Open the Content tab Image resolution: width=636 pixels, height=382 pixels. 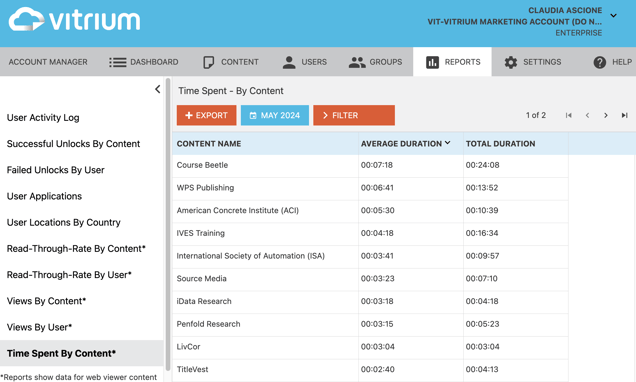230,62
